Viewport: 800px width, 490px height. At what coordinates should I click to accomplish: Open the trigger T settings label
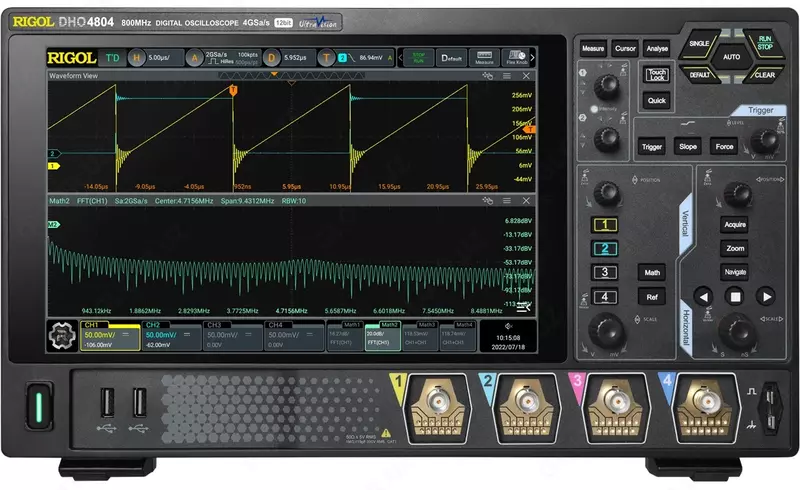click(x=326, y=58)
